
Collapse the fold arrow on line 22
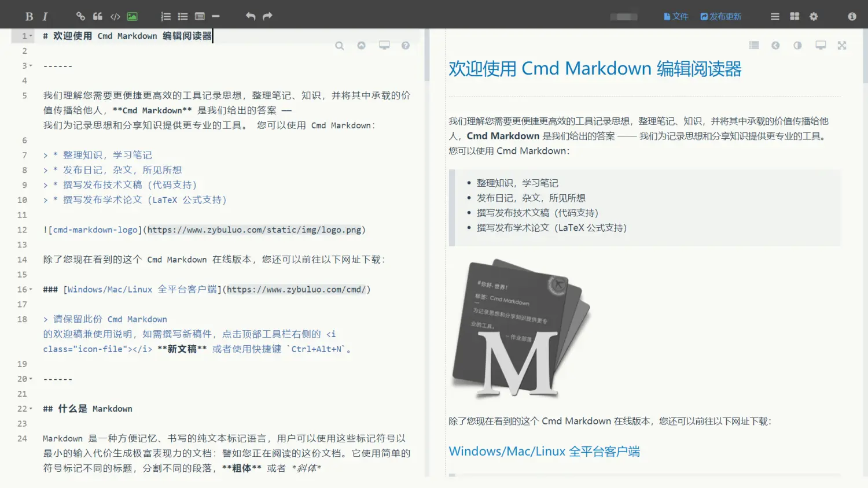coord(31,409)
